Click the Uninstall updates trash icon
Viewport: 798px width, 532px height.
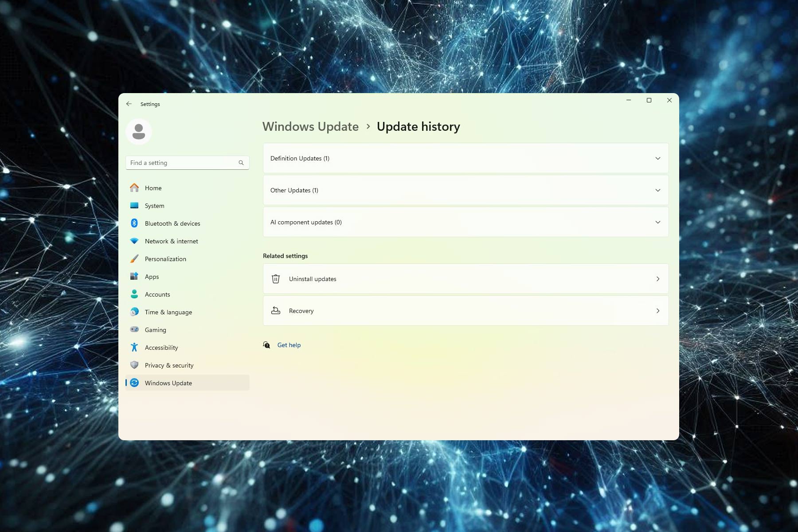276,279
